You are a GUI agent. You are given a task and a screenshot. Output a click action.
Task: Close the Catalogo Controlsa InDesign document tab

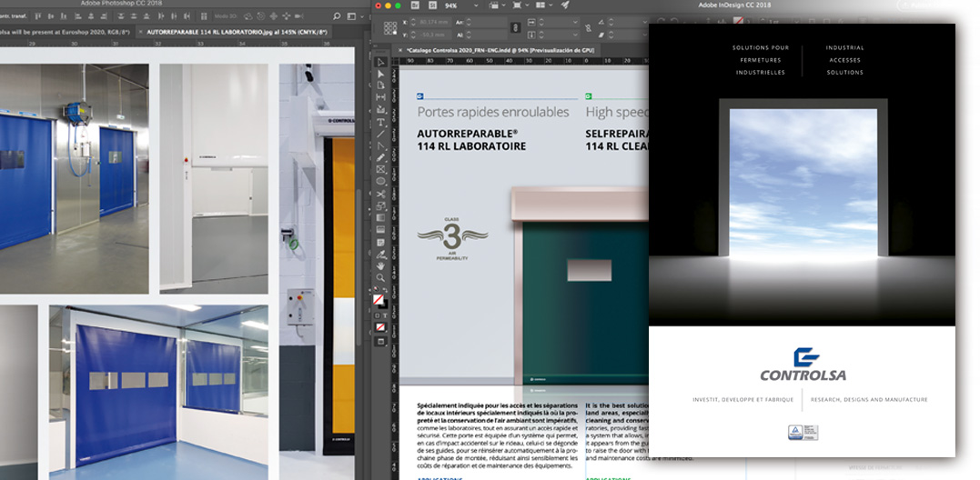(400, 49)
